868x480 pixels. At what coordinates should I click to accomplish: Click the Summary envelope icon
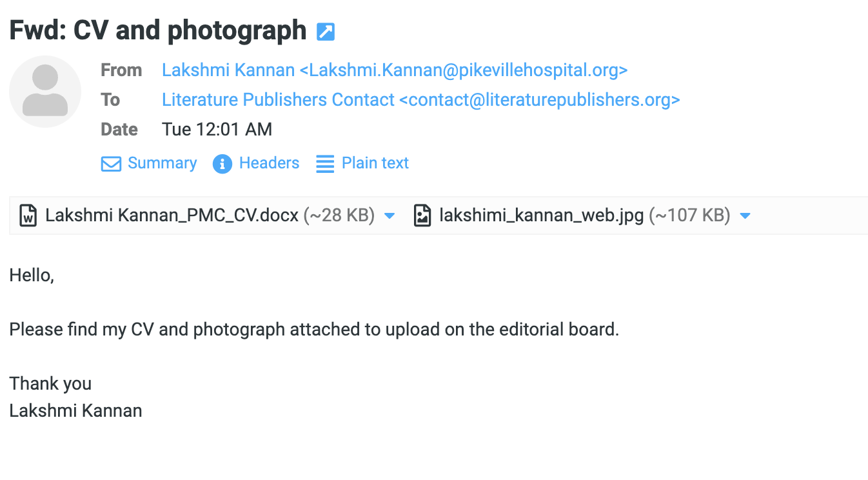[x=111, y=164]
